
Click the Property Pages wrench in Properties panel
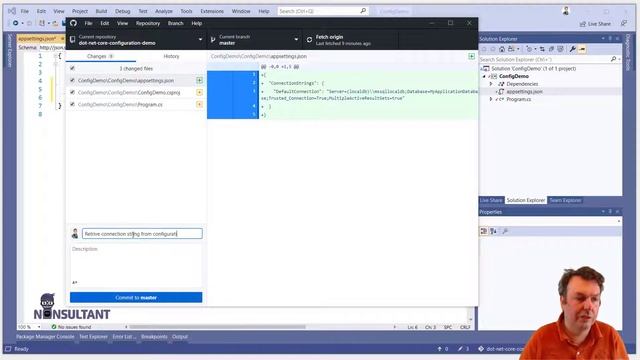[x=505, y=231]
